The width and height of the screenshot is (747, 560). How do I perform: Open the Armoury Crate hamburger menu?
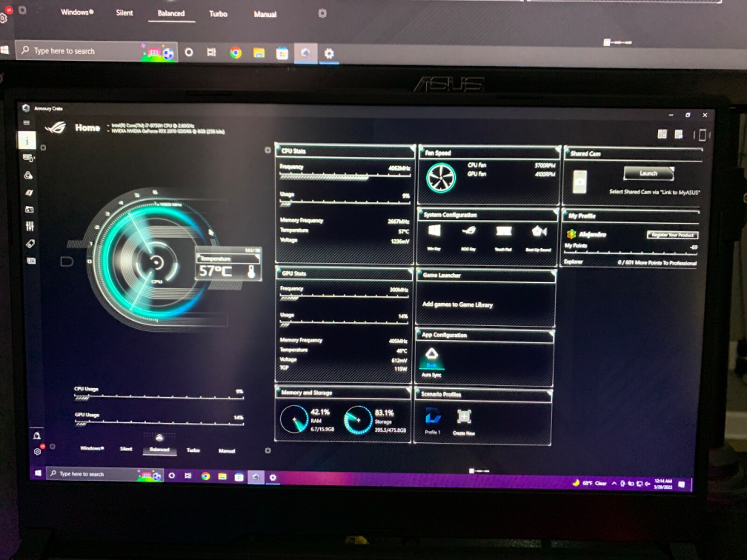tap(27, 123)
